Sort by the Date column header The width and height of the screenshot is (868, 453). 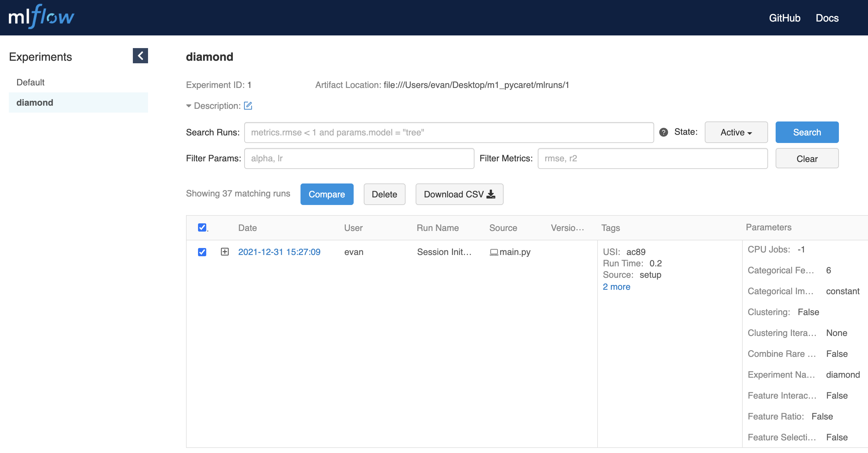[x=247, y=228]
